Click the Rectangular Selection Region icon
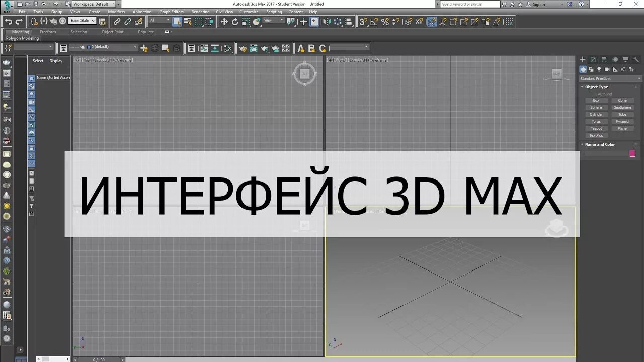The height and width of the screenshot is (362, 644). [199, 22]
